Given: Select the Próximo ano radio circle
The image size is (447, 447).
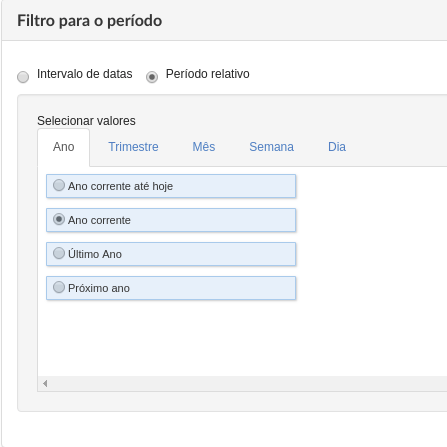Looking at the screenshot, I should [59, 287].
